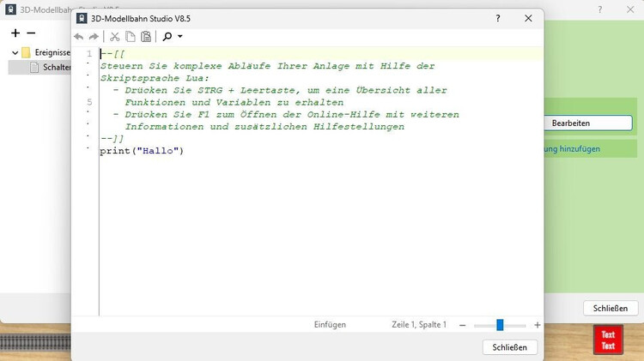Paste from clipboard in script editor
This screenshot has height=361, width=644.
pos(146,37)
